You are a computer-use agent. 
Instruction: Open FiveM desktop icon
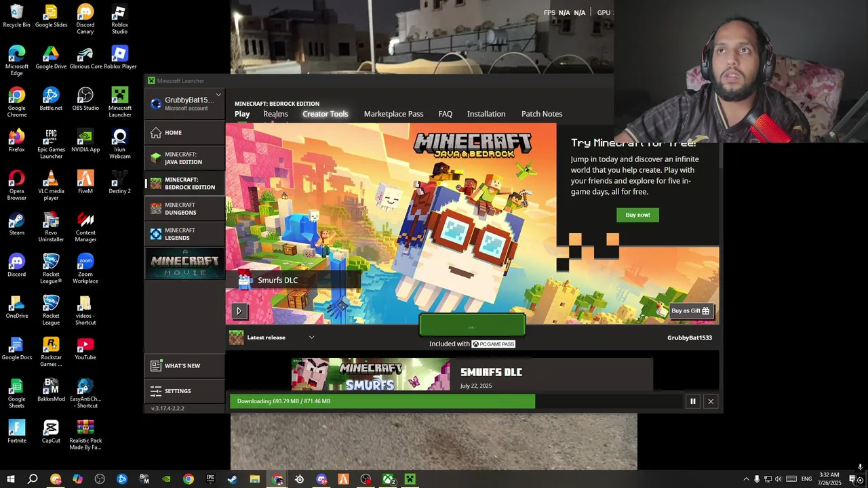coord(85,182)
